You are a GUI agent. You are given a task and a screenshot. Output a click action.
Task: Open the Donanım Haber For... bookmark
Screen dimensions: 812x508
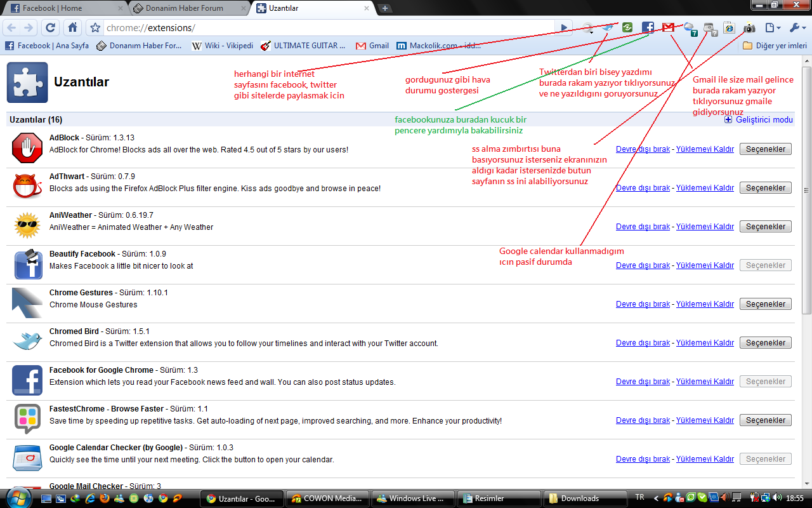point(139,46)
